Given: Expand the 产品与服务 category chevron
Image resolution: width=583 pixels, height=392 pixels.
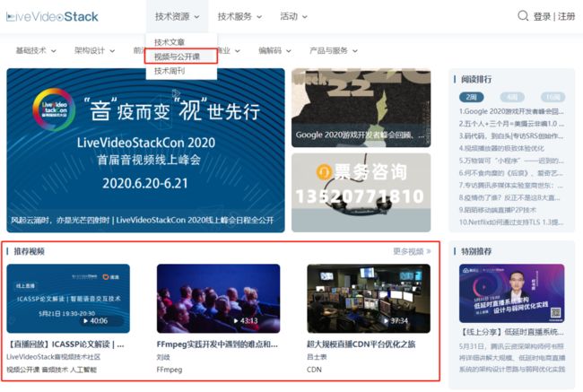Looking at the screenshot, I should [354, 51].
